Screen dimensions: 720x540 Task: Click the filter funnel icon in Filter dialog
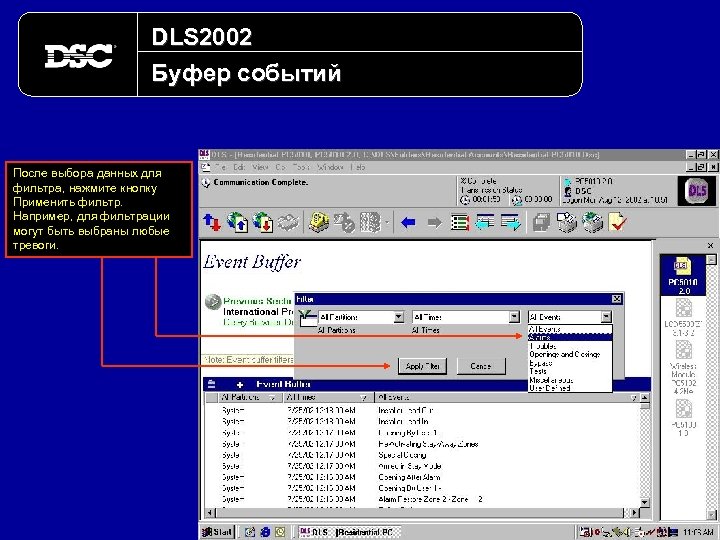pyautogui.click(x=306, y=317)
